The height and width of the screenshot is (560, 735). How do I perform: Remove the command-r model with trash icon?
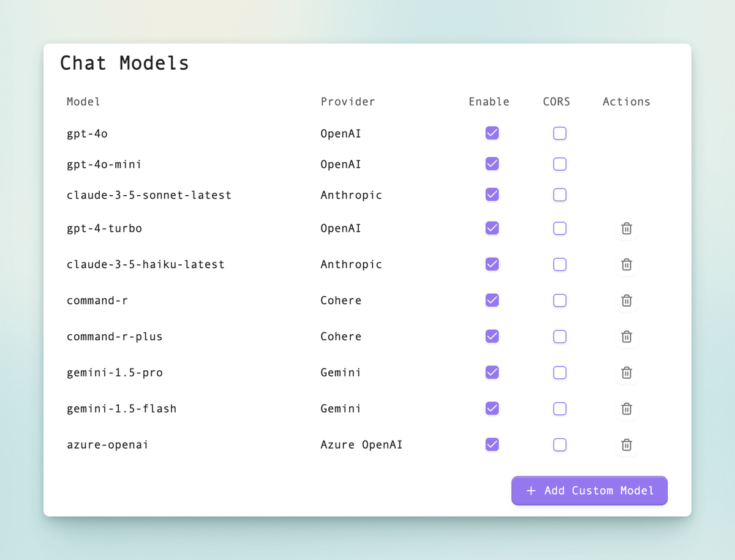click(626, 301)
